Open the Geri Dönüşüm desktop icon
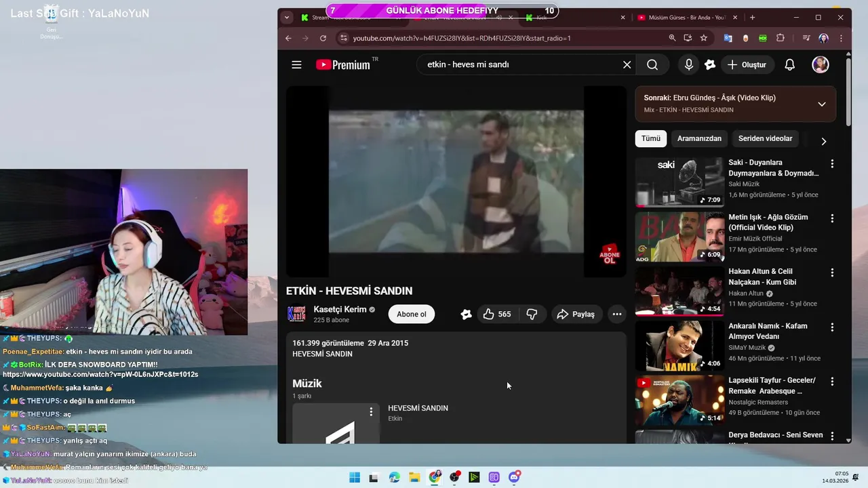 point(51,20)
